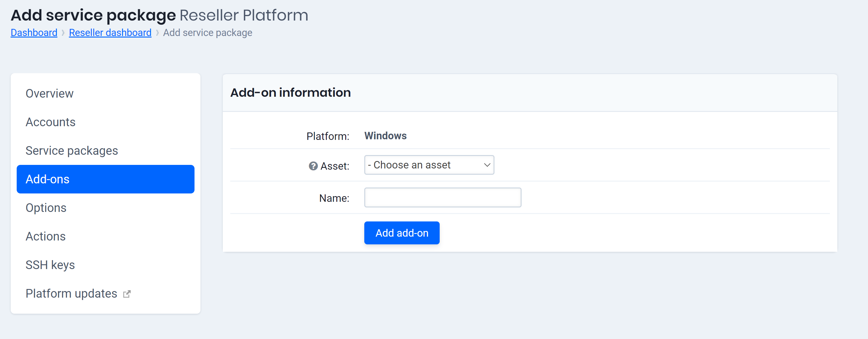868x339 pixels.
Task: Click the Name: field label
Action: pyautogui.click(x=334, y=198)
